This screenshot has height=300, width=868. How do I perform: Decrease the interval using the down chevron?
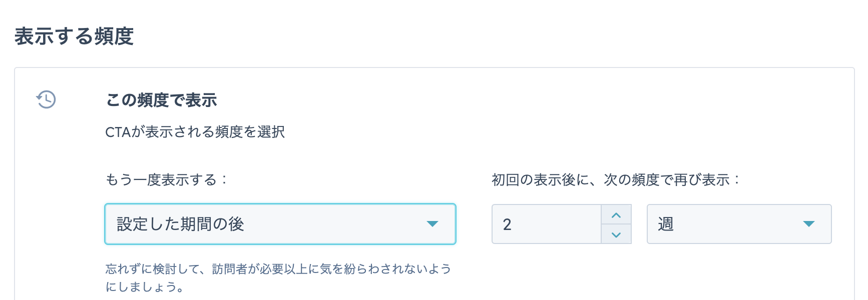[x=616, y=234]
